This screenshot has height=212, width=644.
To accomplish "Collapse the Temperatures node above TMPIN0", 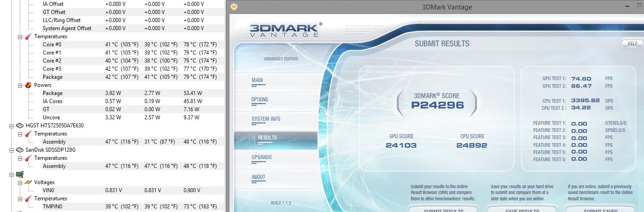I will point(20,198).
